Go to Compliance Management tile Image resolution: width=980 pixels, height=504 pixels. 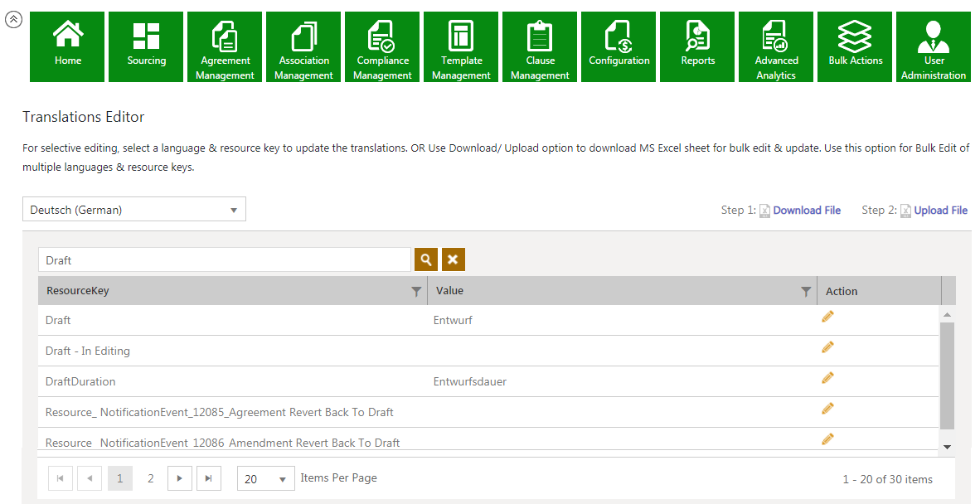click(382, 46)
